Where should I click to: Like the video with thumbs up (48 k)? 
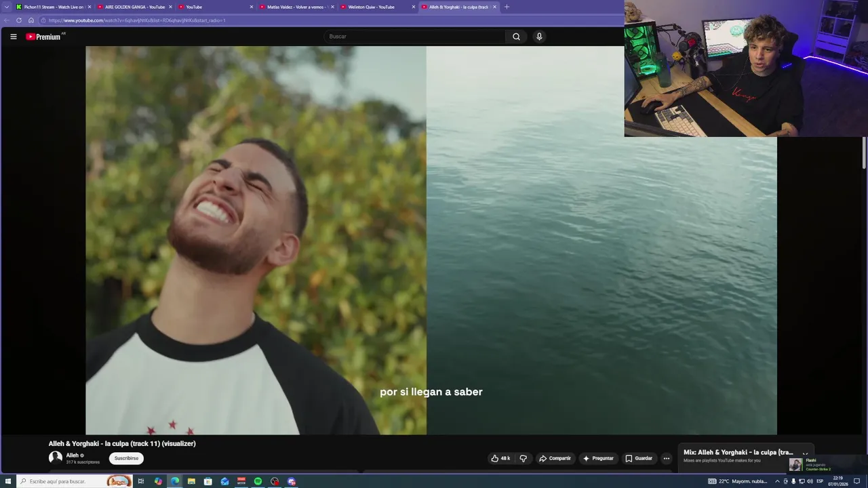pyautogui.click(x=500, y=458)
